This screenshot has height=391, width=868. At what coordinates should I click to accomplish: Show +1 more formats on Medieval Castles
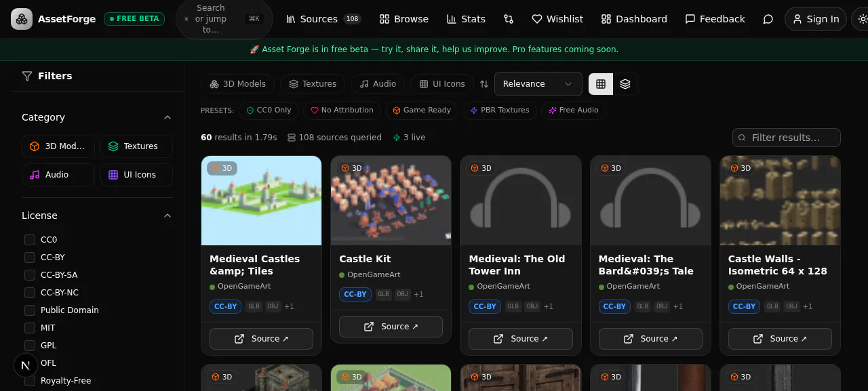(x=289, y=306)
